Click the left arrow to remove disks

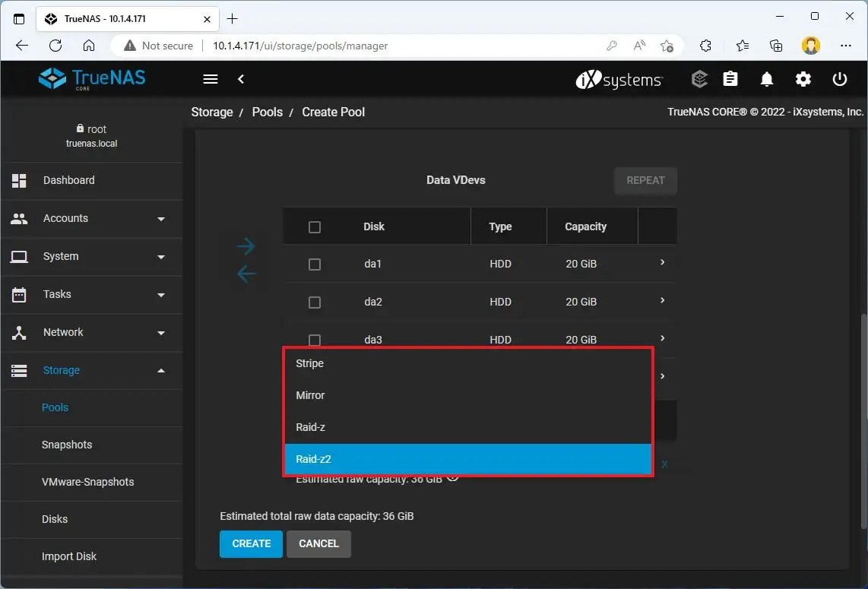click(246, 274)
